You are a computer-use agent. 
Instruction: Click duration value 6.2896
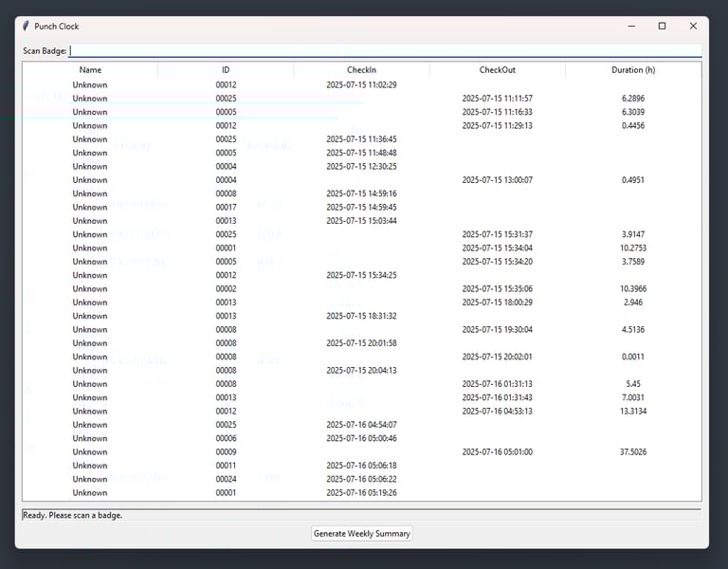coord(633,99)
